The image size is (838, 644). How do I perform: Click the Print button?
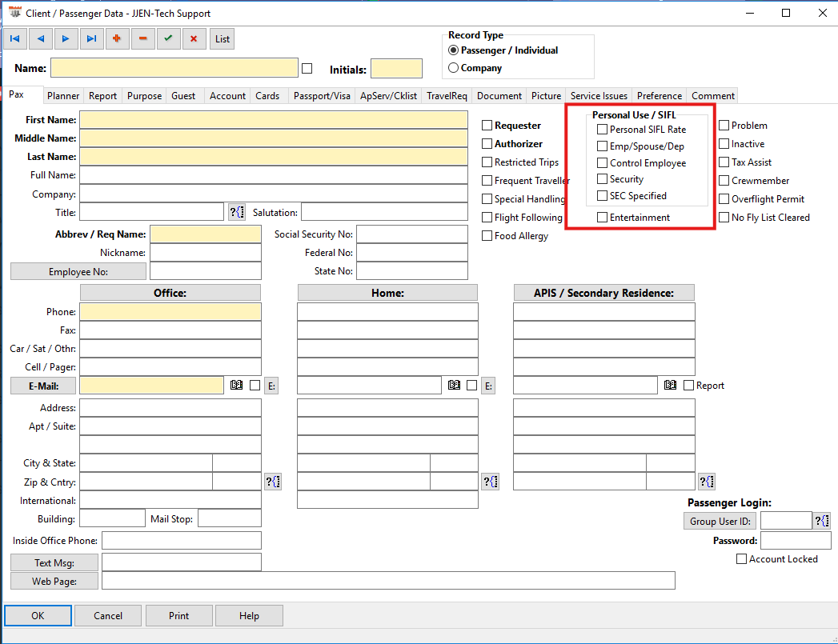[x=179, y=616]
